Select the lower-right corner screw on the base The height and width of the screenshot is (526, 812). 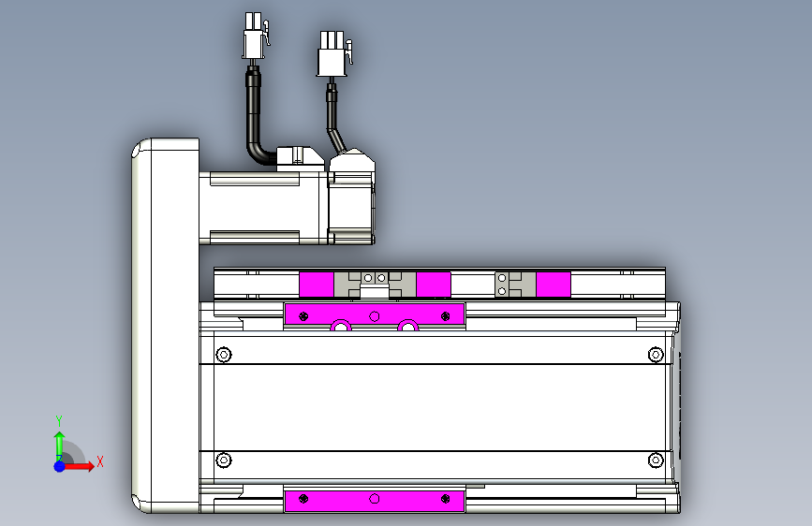[x=656, y=460]
